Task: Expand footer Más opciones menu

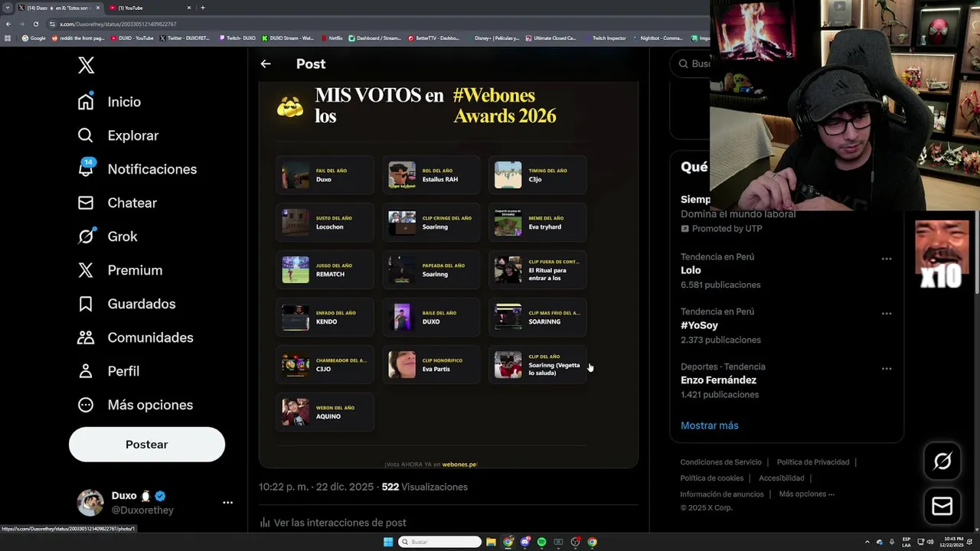Action: click(x=806, y=494)
